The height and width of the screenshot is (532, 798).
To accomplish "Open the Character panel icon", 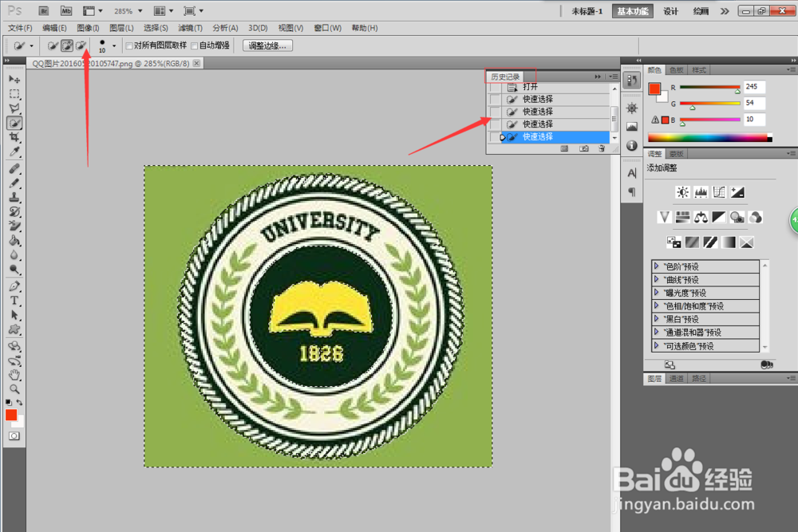I will (632, 173).
